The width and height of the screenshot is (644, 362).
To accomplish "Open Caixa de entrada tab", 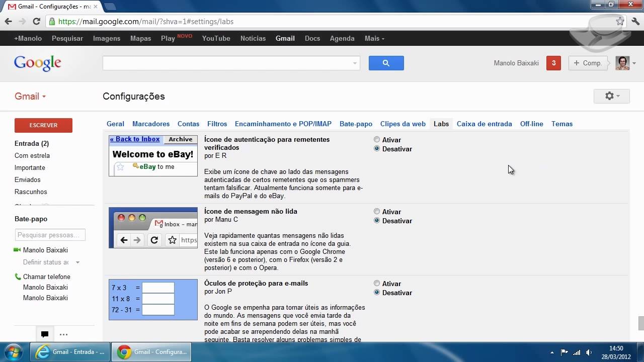I will pyautogui.click(x=485, y=124).
